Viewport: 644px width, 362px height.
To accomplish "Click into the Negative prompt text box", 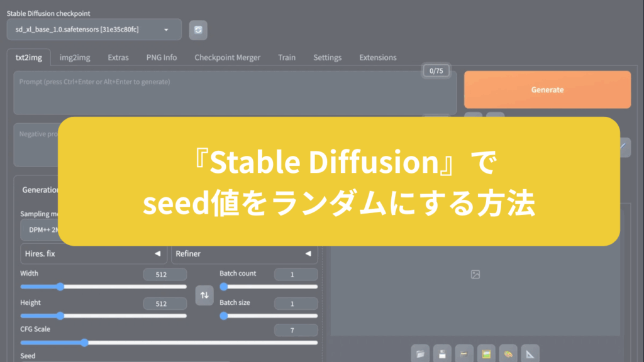I will click(x=36, y=145).
